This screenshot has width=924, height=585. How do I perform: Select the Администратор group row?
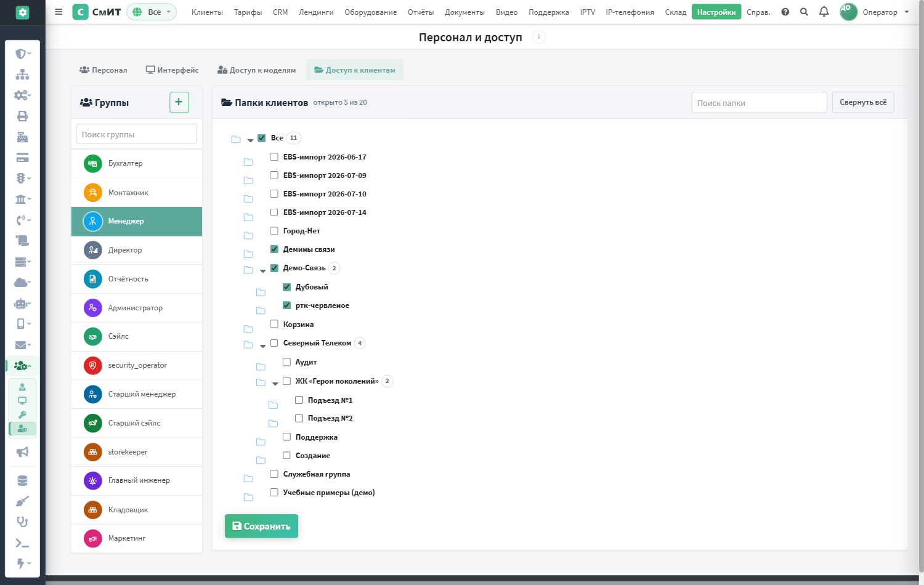coord(137,308)
